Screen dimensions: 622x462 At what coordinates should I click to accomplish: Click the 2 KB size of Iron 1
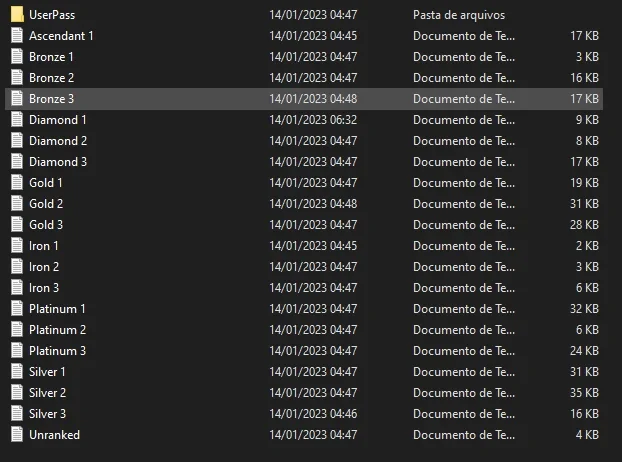[x=587, y=246]
